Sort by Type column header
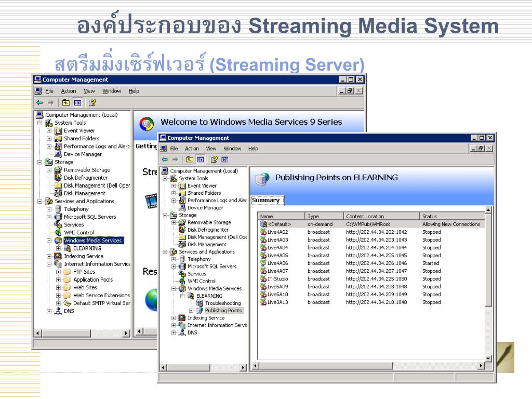The image size is (532, 399). click(324, 216)
